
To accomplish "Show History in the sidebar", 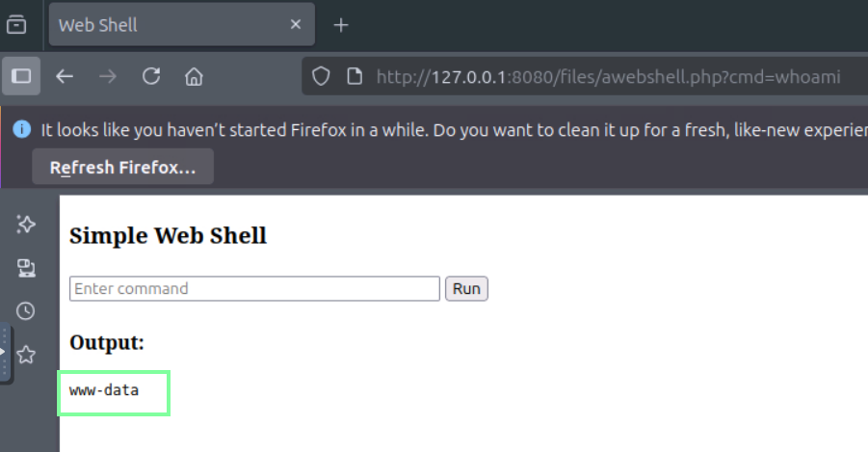I will point(26,310).
